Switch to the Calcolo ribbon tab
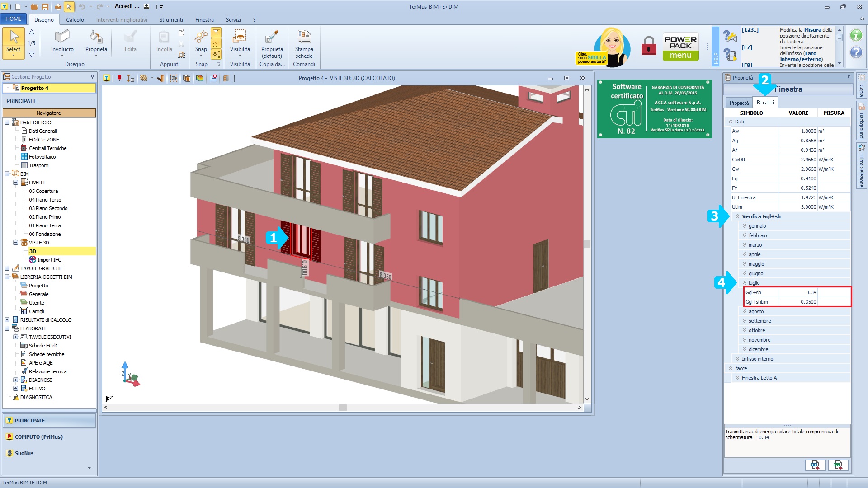The height and width of the screenshot is (488, 868). coord(75,20)
